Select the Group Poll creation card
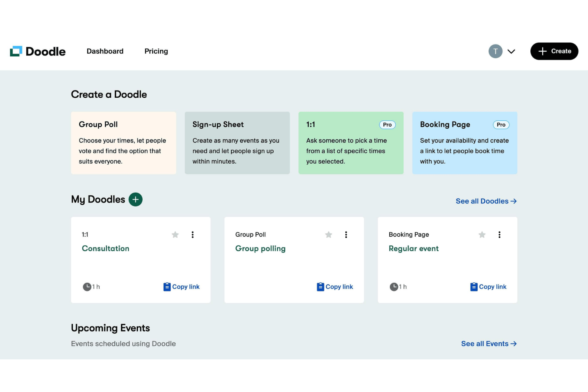 pyautogui.click(x=124, y=143)
